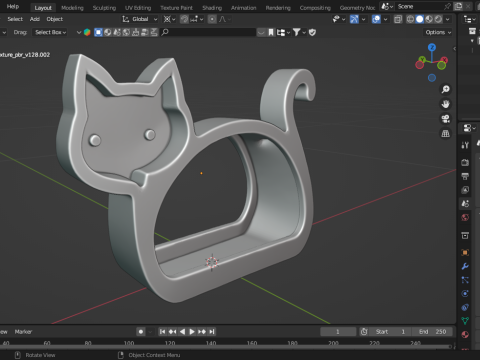Switch to the UV Editing workspace tab

coord(138,8)
